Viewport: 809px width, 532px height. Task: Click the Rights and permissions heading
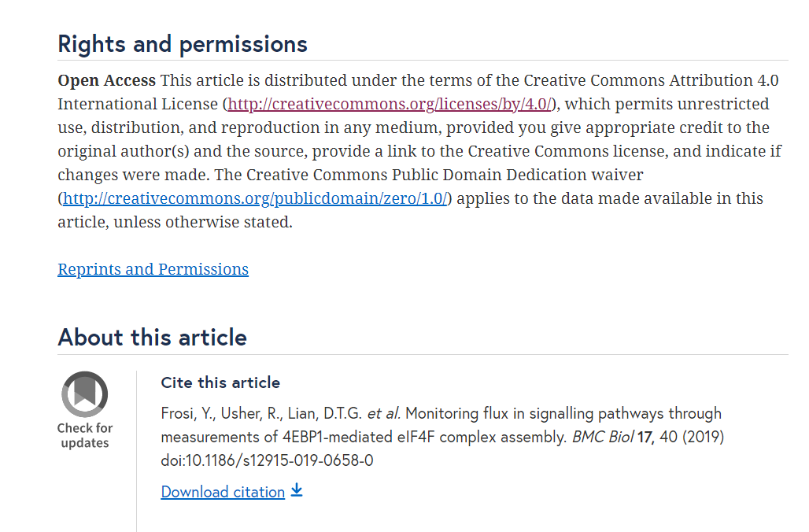(x=183, y=43)
